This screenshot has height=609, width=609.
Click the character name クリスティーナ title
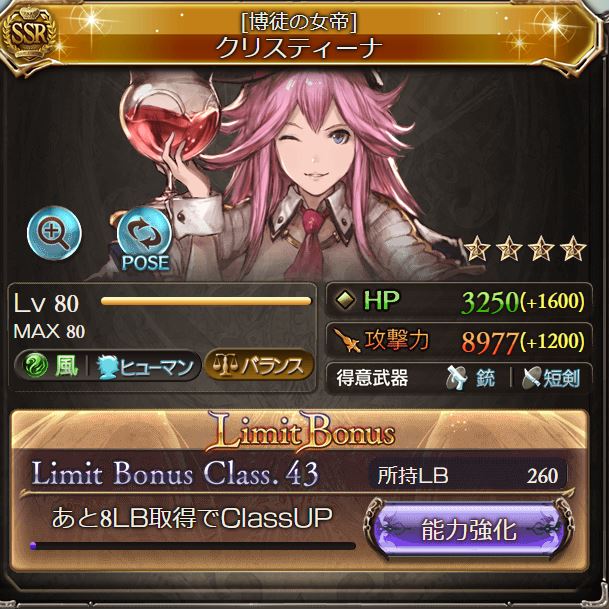point(299,49)
